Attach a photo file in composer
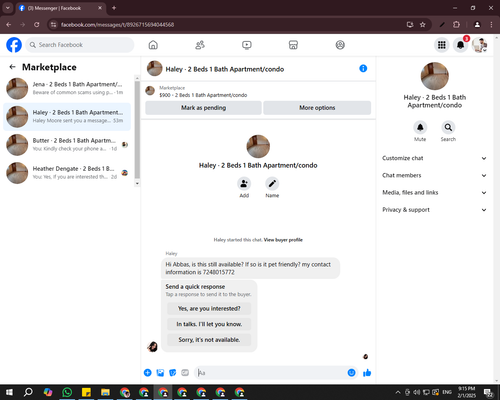The height and width of the screenshot is (400, 500). click(x=160, y=373)
